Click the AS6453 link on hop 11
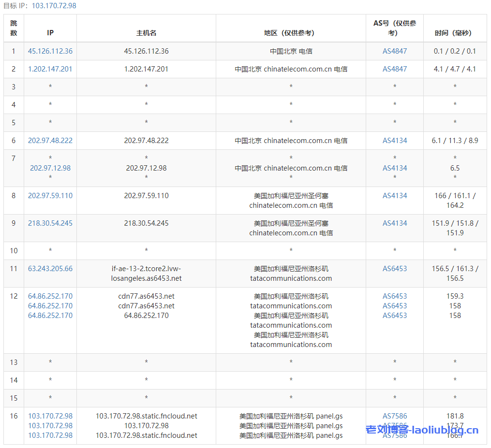The height and width of the screenshot is (448, 491). click(394, 268)
